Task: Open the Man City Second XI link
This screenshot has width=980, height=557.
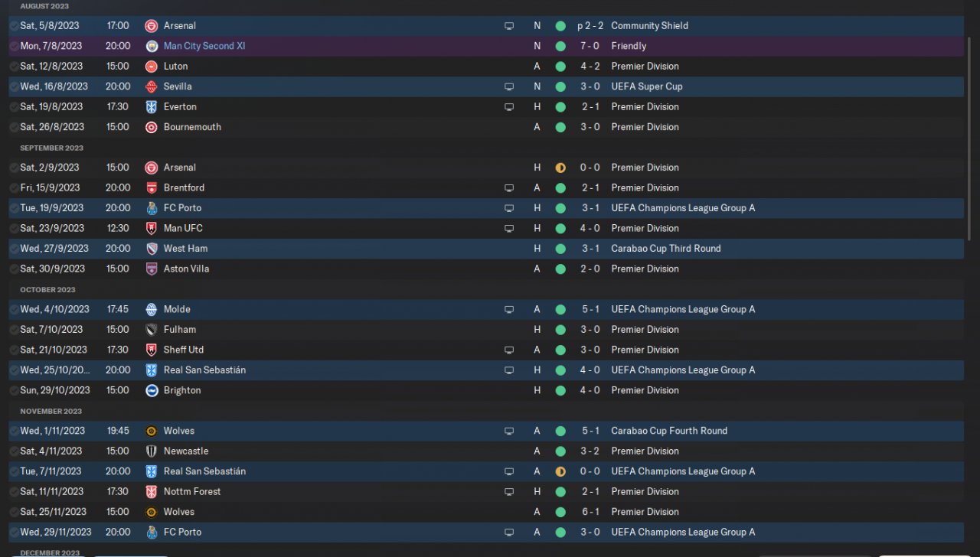Action: (204, 46)
